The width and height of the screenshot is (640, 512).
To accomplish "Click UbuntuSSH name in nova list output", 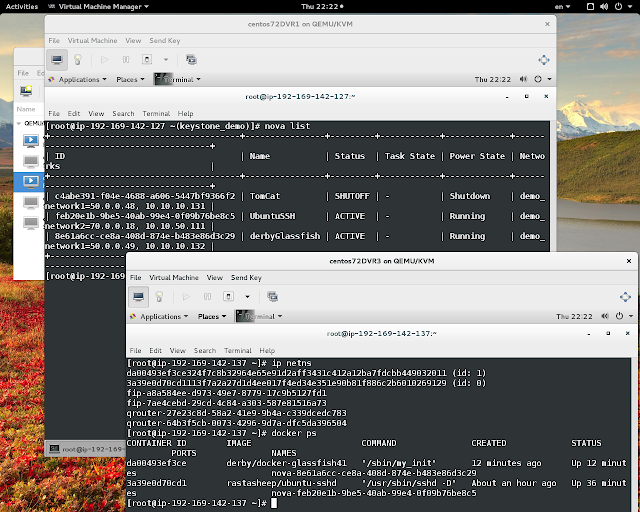I will tap(272, 216).
